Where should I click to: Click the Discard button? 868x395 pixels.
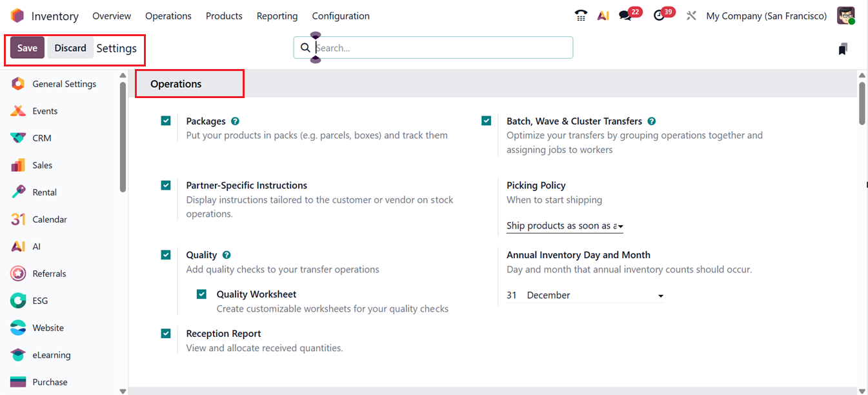pos(70,48)
